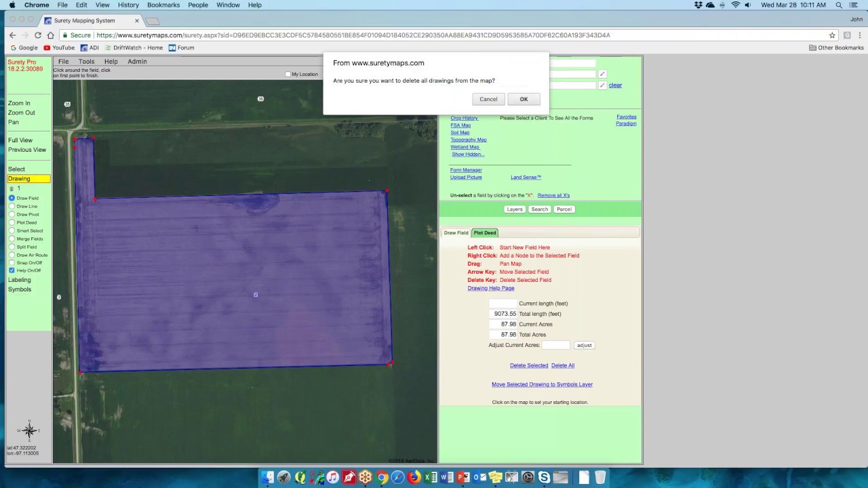Enable the Snap On/Off checkbox

(x=12, y=262)
